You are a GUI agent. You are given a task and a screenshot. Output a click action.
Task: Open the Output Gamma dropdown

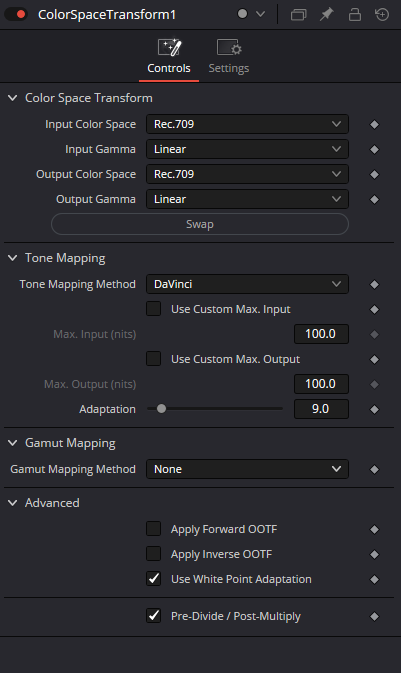click(x=247, y=199)
